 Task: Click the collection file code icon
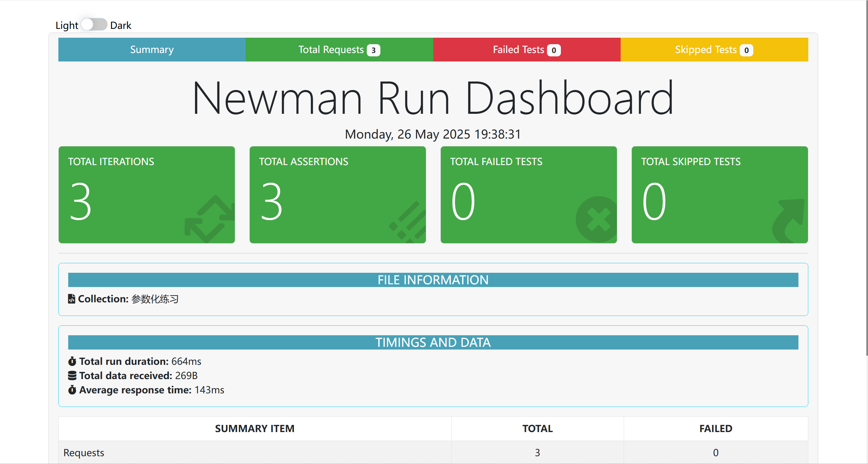point(72,299)
